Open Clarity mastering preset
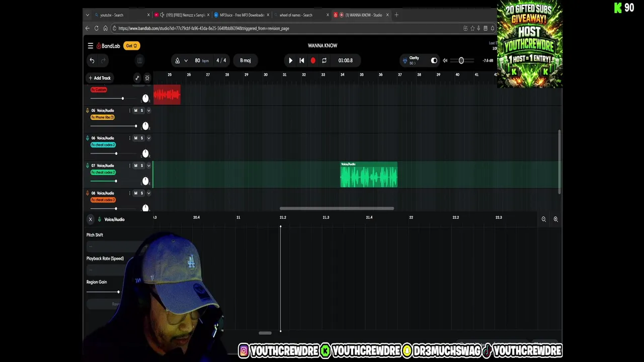The width and height of the screenshot is (644, 362). pos(413,60)
